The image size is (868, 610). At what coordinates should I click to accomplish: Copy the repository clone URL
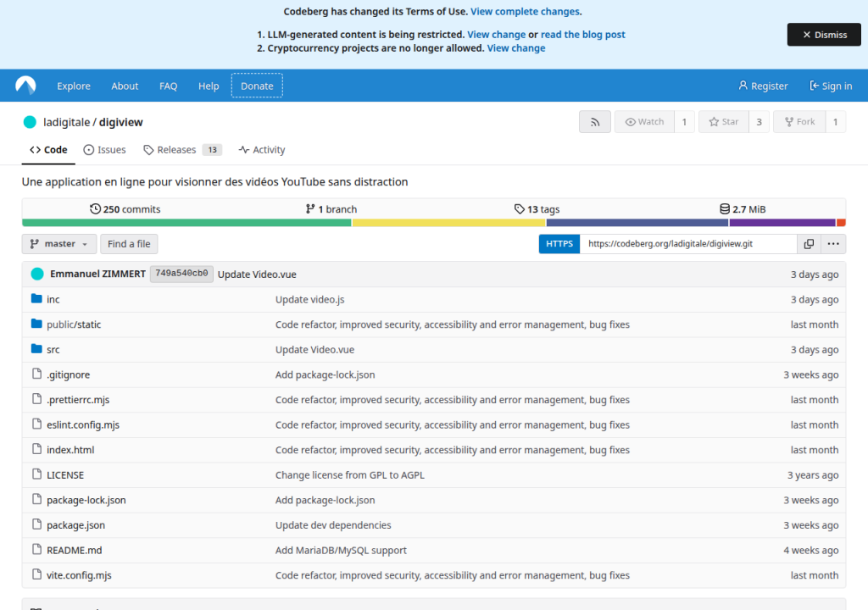click(809, 243)
